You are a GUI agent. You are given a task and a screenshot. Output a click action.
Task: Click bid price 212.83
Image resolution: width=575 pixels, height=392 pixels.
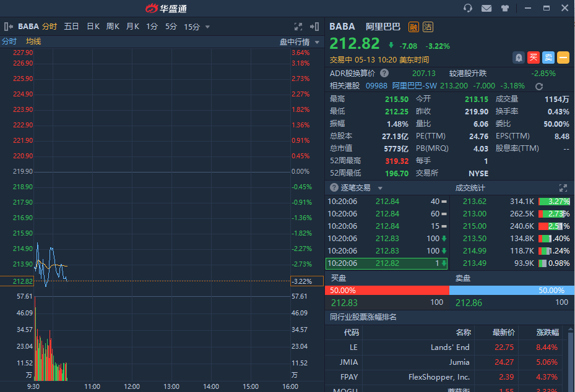pos(344,303)
